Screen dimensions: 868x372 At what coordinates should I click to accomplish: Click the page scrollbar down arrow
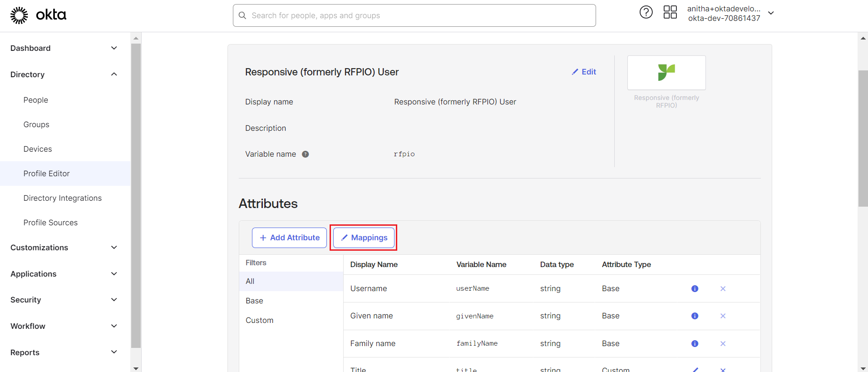863,368
